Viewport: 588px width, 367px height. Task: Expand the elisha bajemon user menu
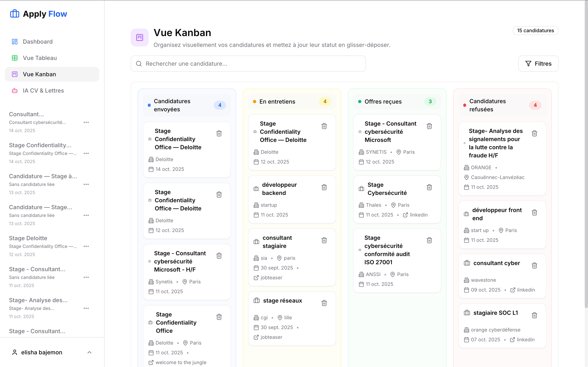click(89, 353)
